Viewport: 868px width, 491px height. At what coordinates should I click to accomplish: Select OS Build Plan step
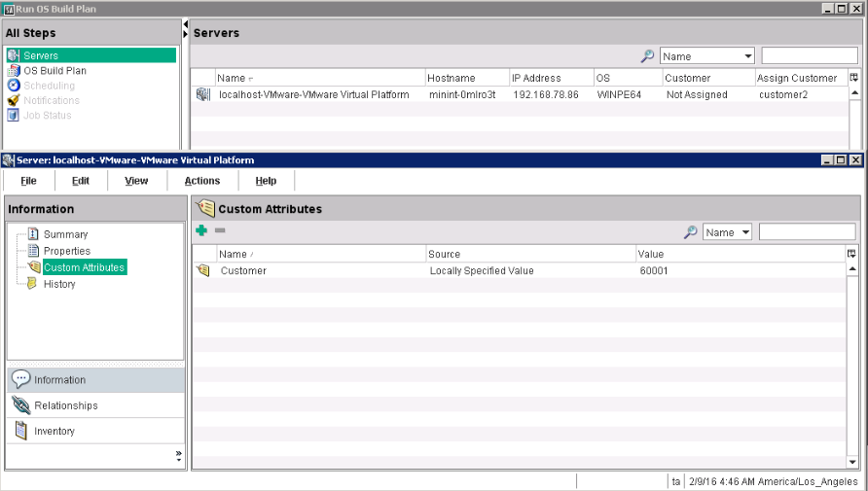point(54,71)
